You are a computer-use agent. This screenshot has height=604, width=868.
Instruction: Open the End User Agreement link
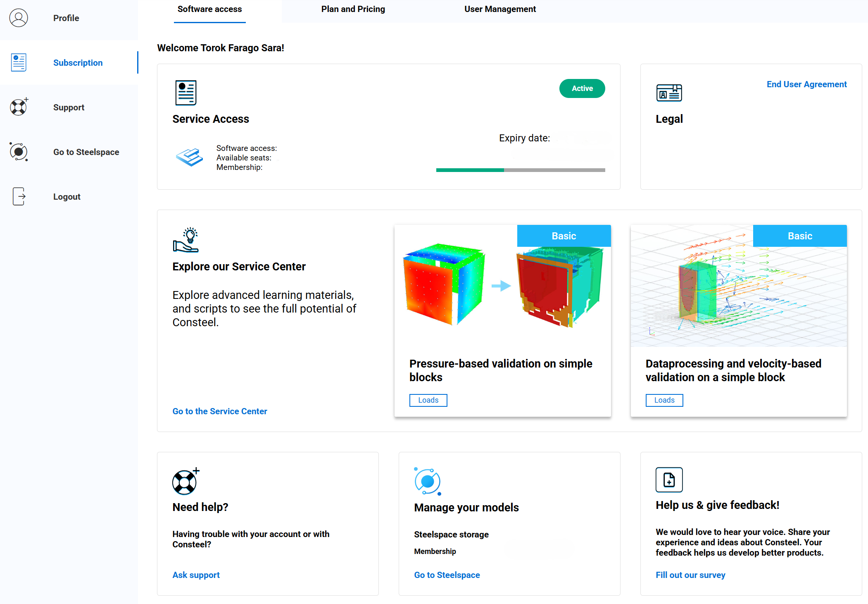(x=806, y=84)
